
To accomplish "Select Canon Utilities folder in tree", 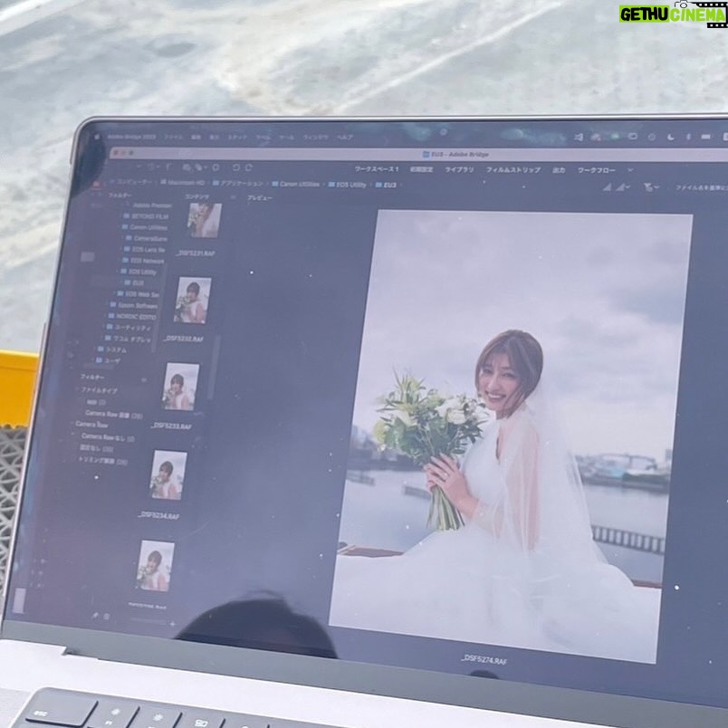I will [144, 227].
